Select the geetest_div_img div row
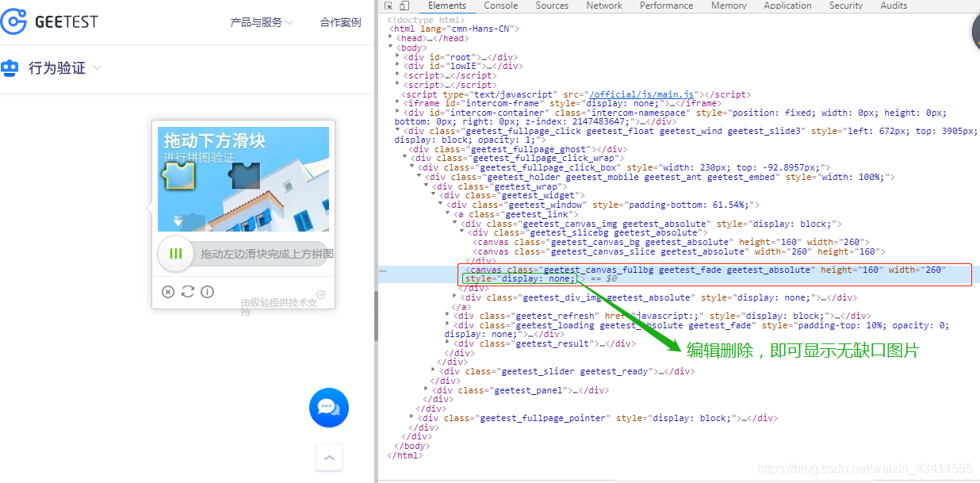Screen dimensions: 980x483 click(659, 297)
